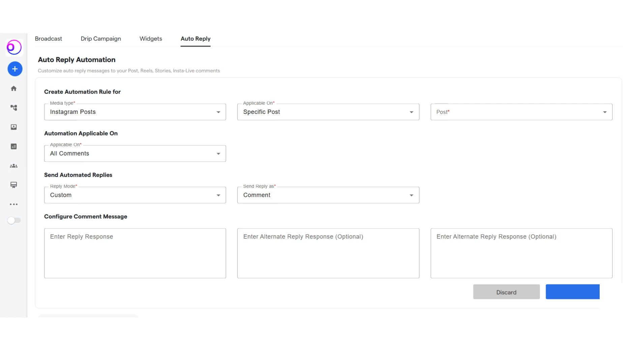Screen dimensions: 629x364
Task: Toggle the sidebar switch
Action: pyautogui.click(x=14, y=220)
